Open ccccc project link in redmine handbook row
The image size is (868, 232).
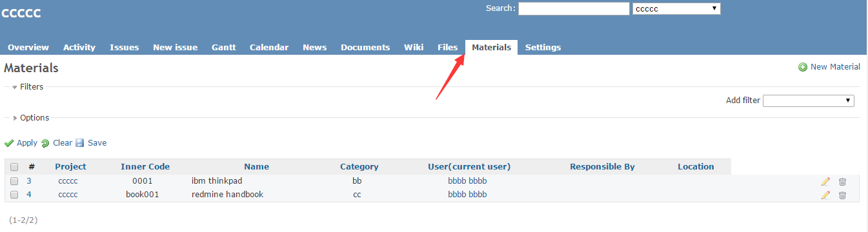[68, 195]
